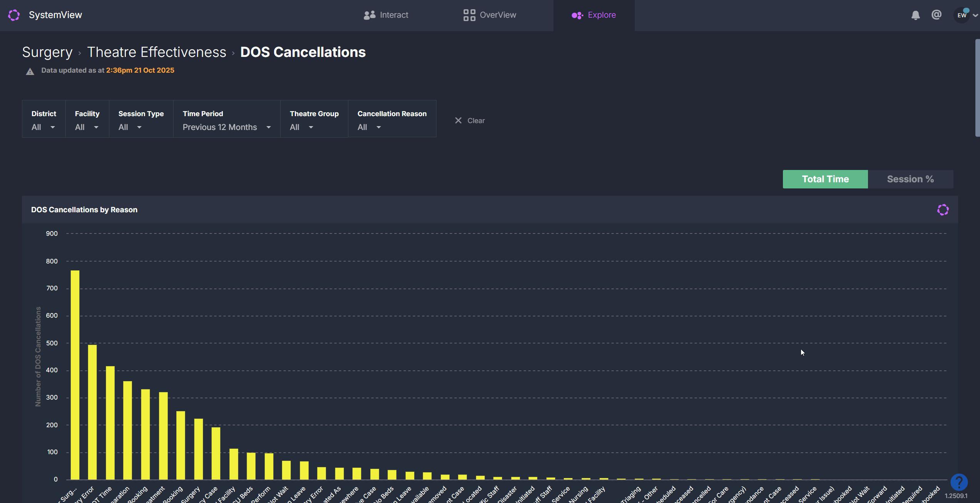Click the purple chart insights icon

[x=943, y=210]
